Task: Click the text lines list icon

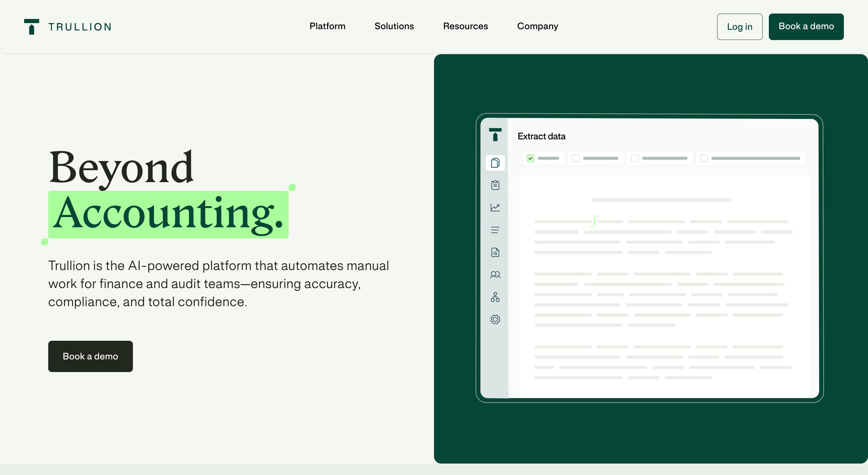Action: tap(495, 230)
